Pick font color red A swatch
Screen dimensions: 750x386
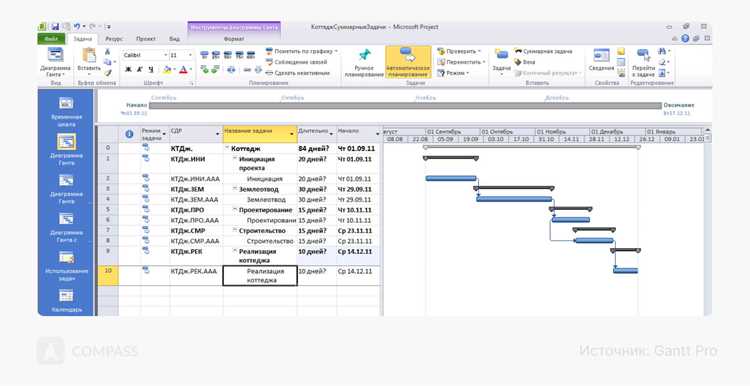[x=183, y=70]
